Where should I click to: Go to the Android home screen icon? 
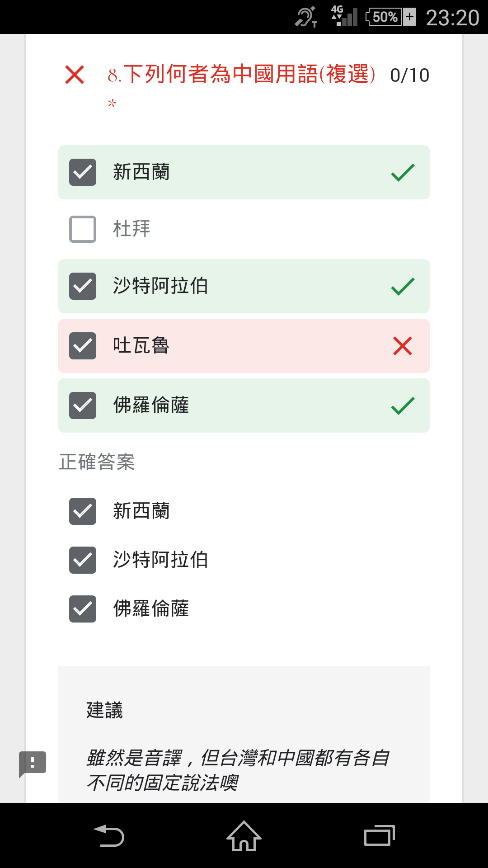pyautogui.click(x=244, y=835)
